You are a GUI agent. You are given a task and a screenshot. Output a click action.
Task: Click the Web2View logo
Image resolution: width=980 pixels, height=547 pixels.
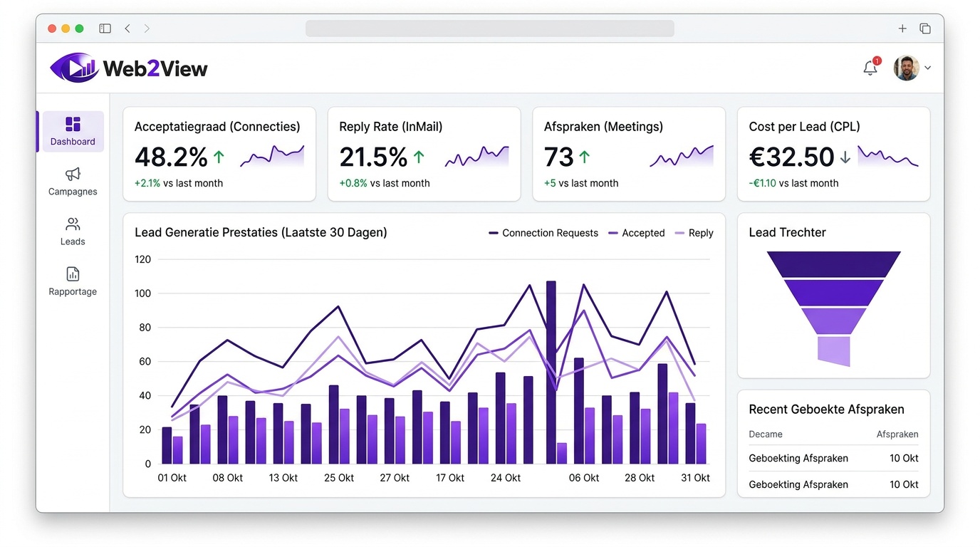point(128,67)
